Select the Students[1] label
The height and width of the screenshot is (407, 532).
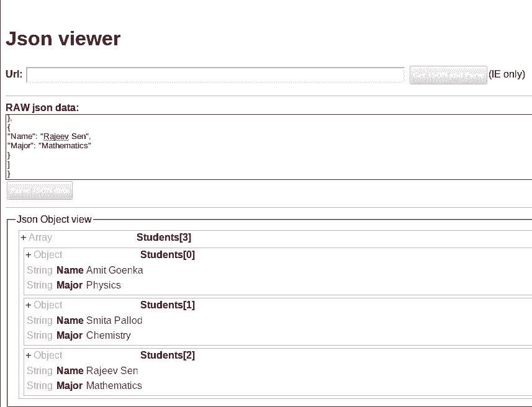(x=168, y=305)
